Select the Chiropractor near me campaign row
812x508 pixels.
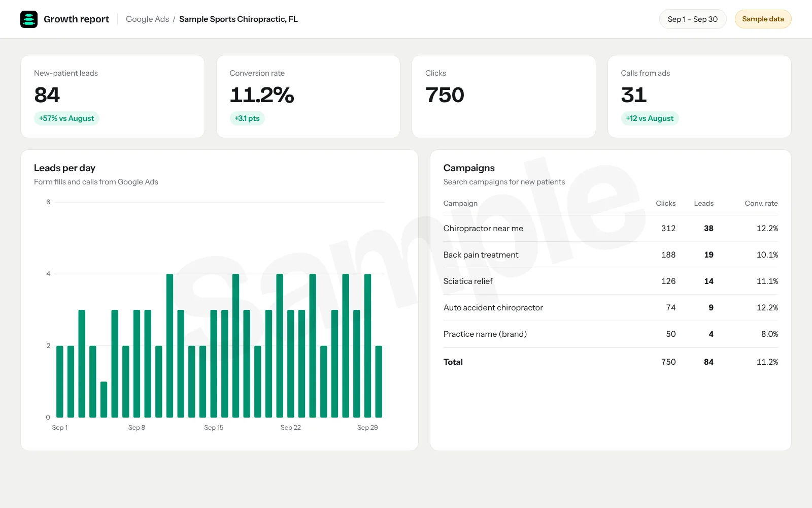point(611,229)
